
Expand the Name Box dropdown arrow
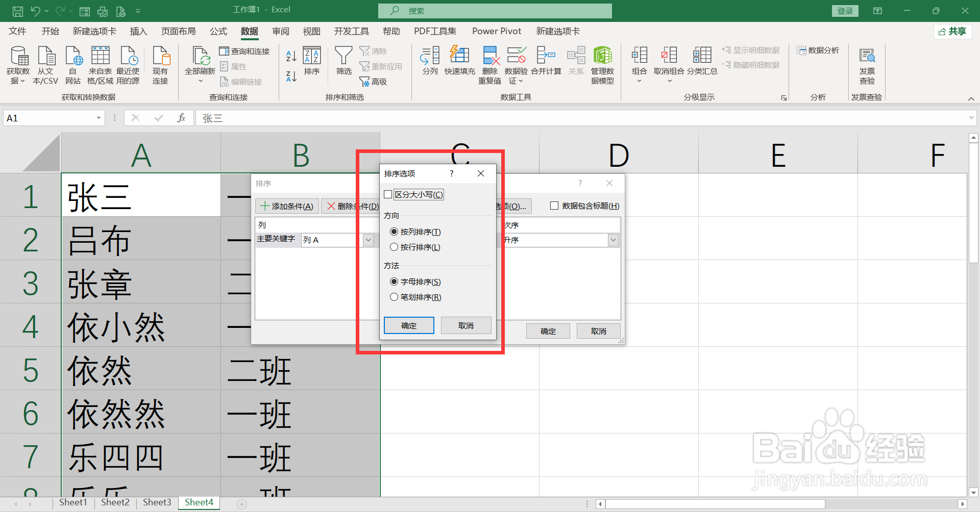click(99, 118)
